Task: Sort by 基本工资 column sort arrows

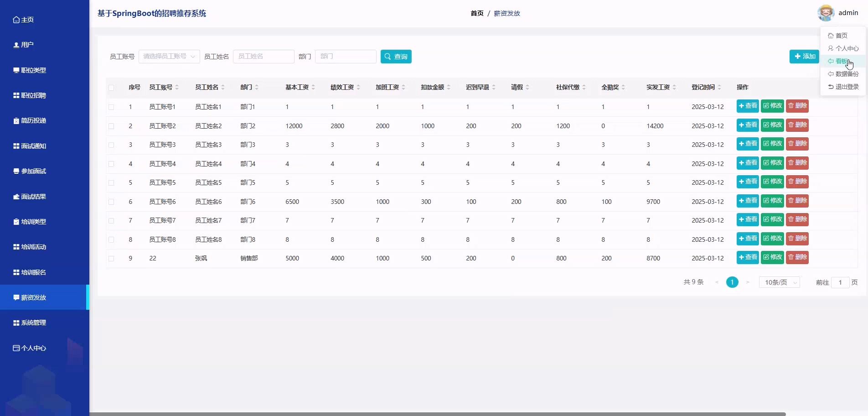Action: [x=313, y=87]
